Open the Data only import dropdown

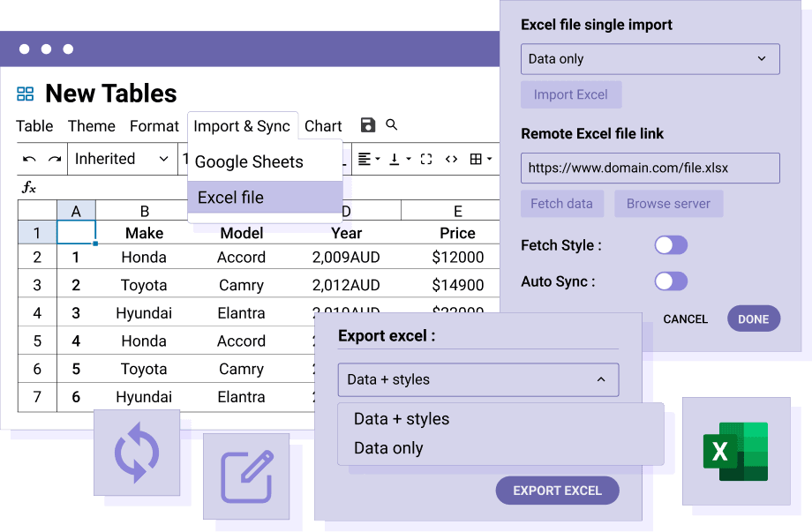coord(650,59)
